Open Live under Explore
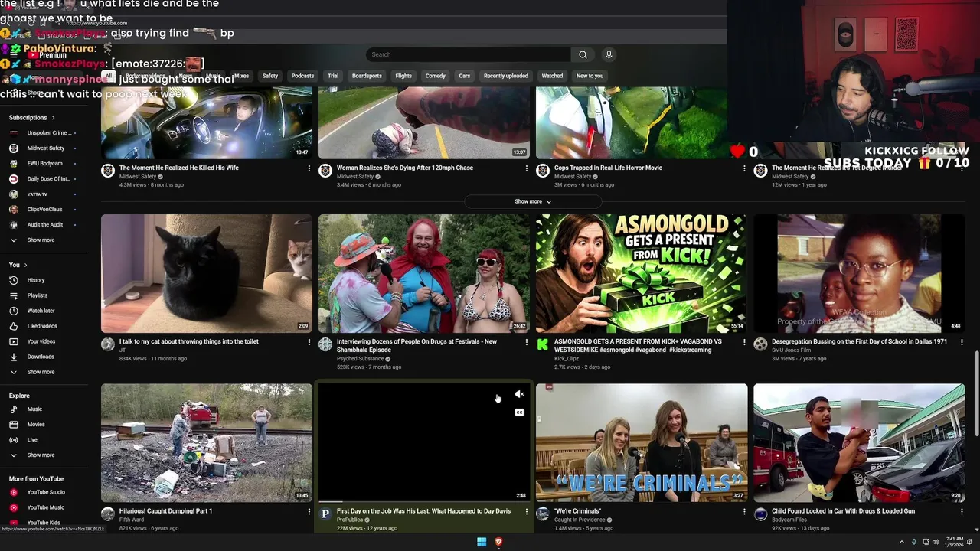Screen dimensions: 980x551 point(32,440)
